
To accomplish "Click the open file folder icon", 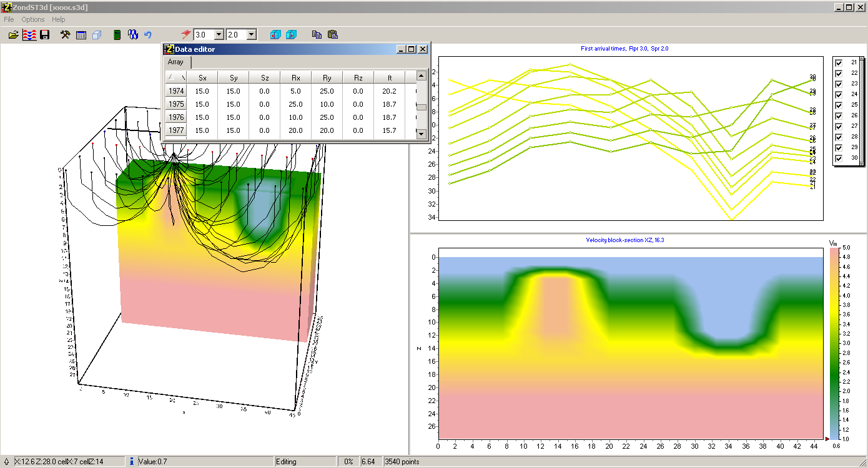I will [13, 35].
